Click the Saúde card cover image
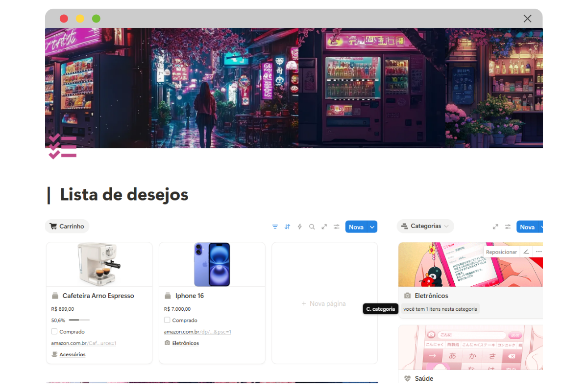The width and height of the screenshot is (588, 392). tap(470, 347)
